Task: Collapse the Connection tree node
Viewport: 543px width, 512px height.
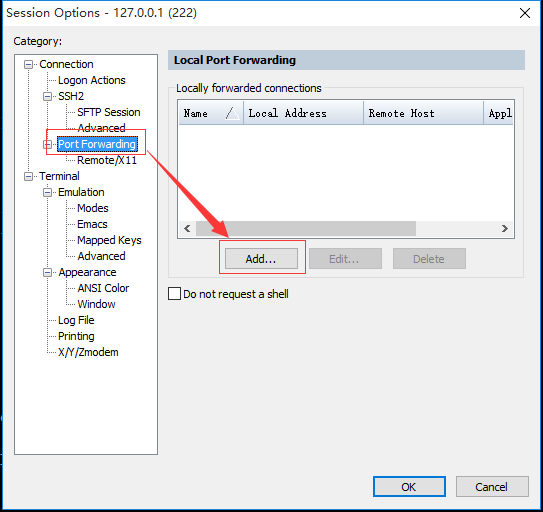Action: (28, 64)
